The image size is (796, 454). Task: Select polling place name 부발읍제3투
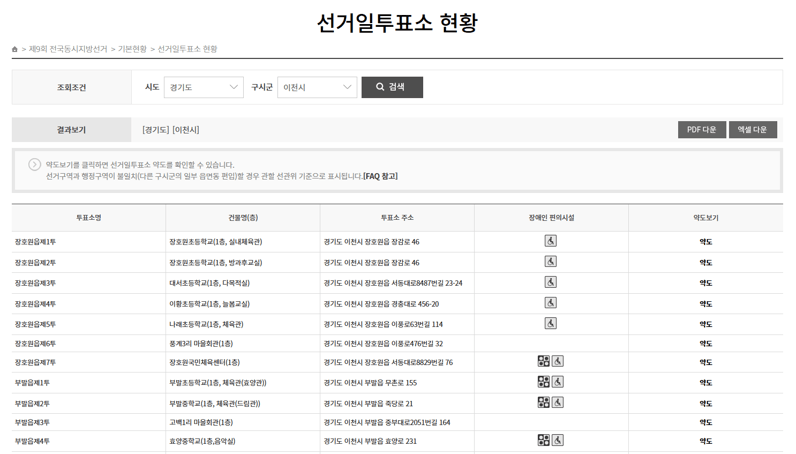[32, 423]
